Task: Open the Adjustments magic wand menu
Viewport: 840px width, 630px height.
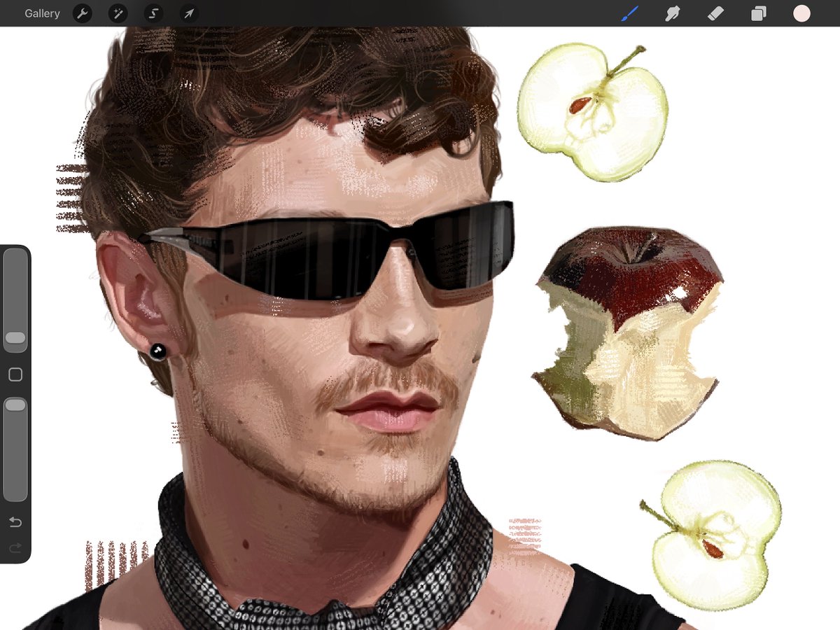Action: pyautogui.click(x=118, y=13)
